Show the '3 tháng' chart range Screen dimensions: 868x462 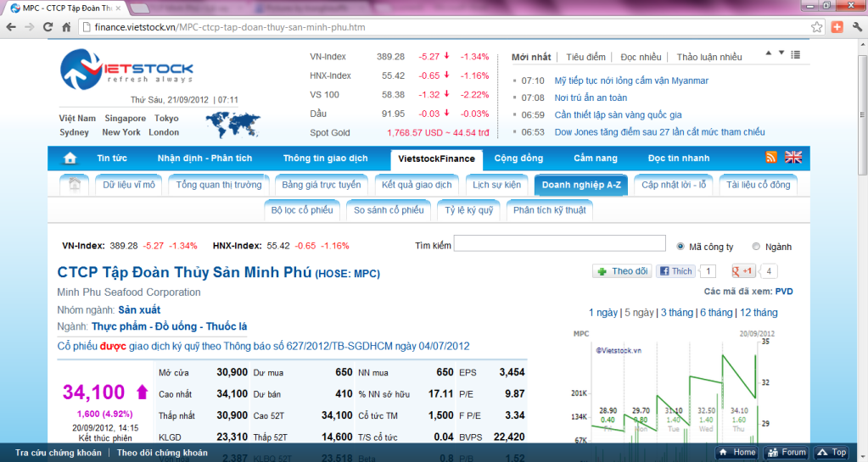coord(676,313)
